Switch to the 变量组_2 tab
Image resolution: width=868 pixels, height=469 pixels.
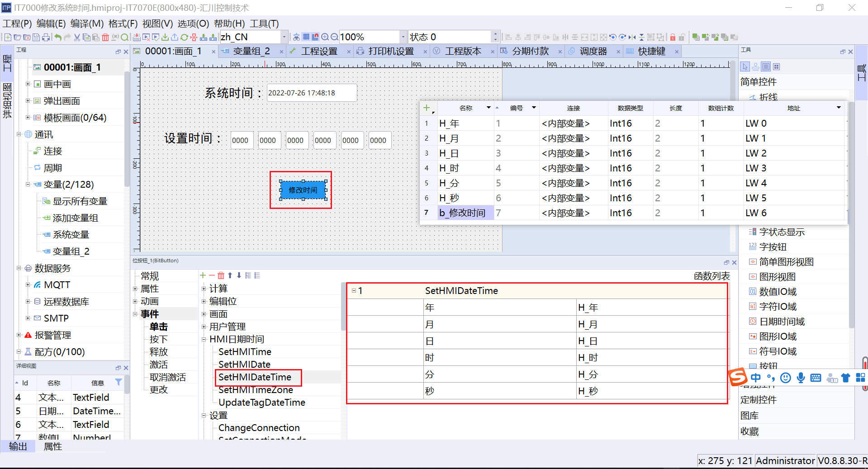pyautogui.click(x=251, y=52)
